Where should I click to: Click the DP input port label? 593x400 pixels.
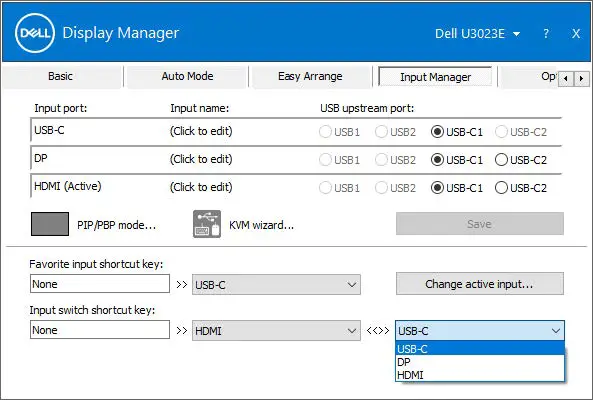pyautogui.click(x=41, y=158)
